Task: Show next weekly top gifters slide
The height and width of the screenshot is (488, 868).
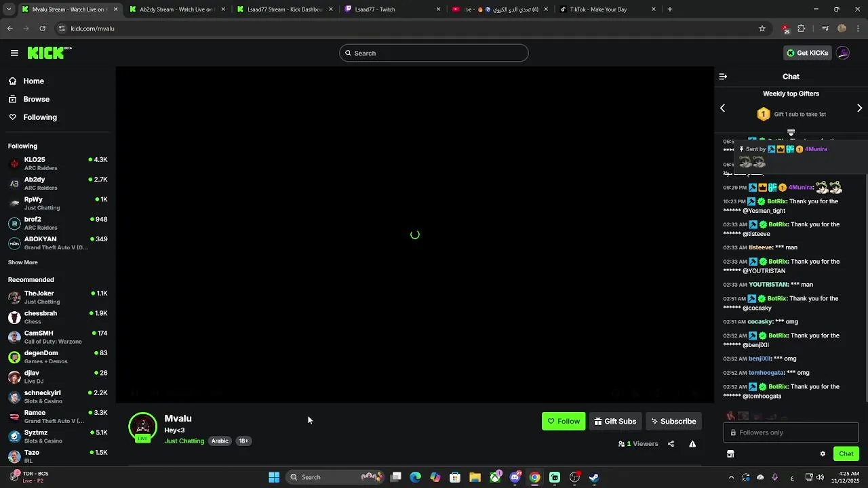Action: click(x=859, y=108)
